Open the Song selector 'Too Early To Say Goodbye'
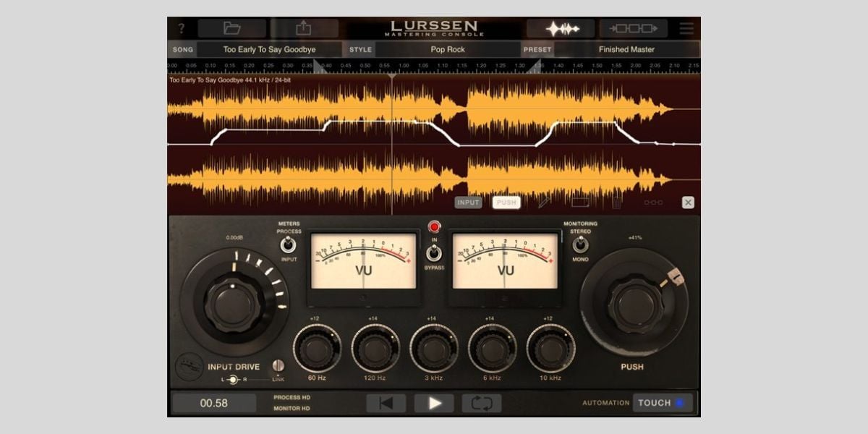The width and height of the screenshot is (868, 434). click(269, 49)
